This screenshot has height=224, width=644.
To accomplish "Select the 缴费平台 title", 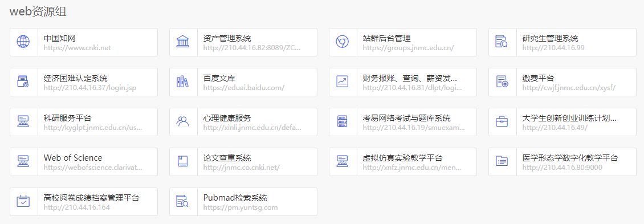I will 538,78.
